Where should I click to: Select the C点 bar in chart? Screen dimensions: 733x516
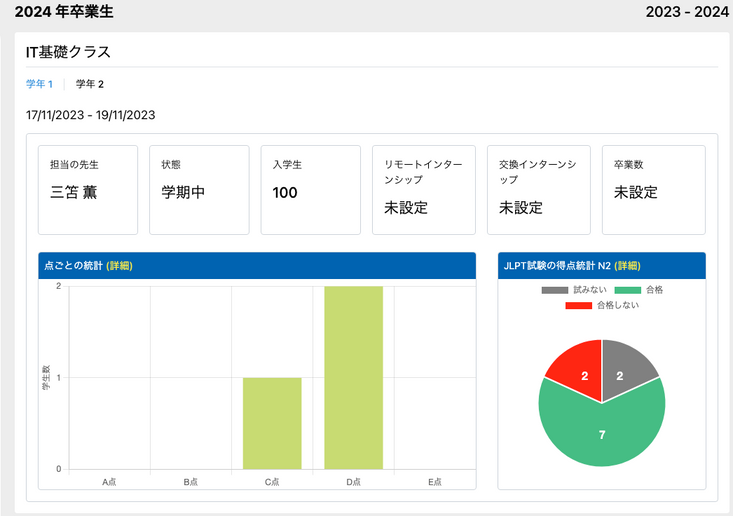coord(272,423)
